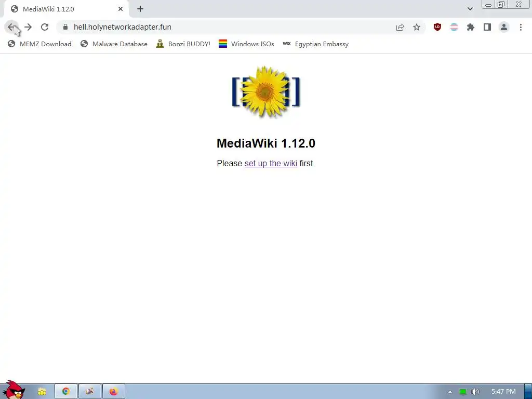Open the Firefox taskbar icon
The height and width of the screenshot is (399, 532).
click(x=113, y=392)
